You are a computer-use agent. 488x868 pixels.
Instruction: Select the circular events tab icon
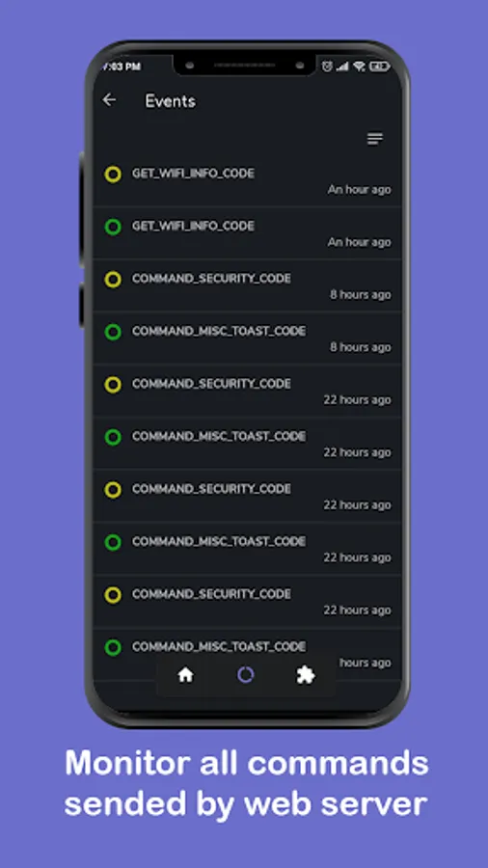pyautogui.click(x=245, y=674)
